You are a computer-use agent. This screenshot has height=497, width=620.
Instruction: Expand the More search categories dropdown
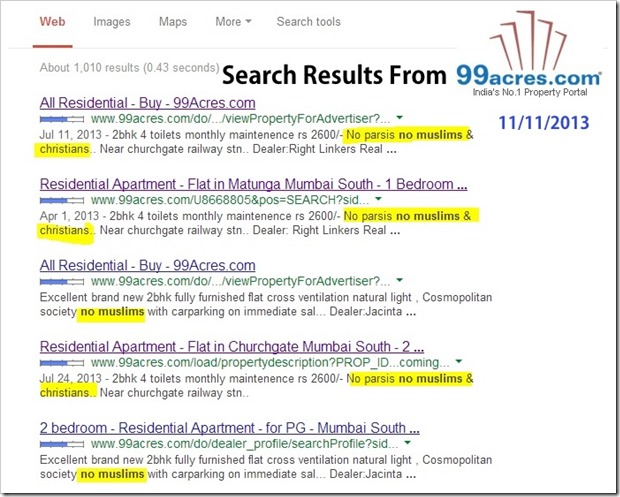[233, 21]
